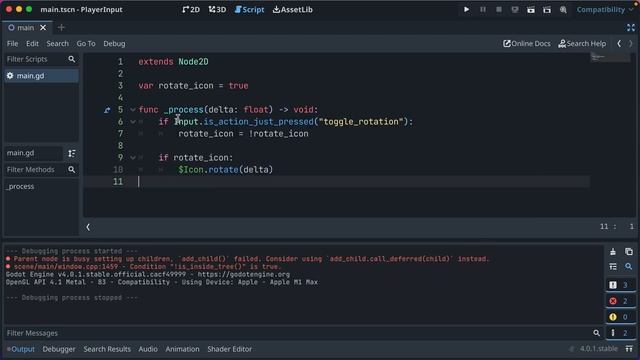
Task: Run the project with the play button
Action: 467,9
